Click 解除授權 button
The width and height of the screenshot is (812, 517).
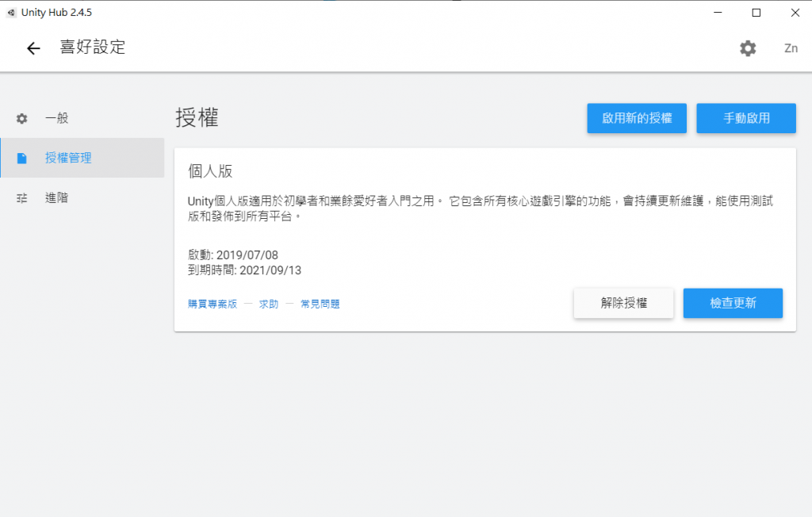(623, 303)
